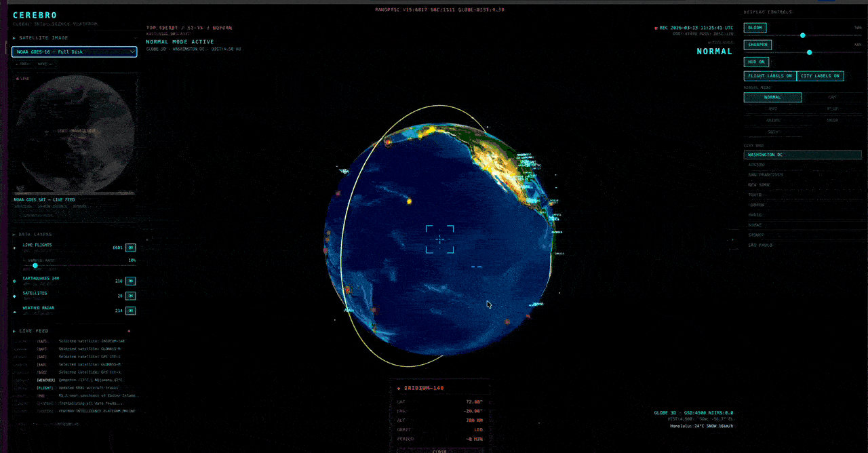
Task: Click the Earthquakes 24H layer icon
Action: pyautogui.click(x=14, y=281)
